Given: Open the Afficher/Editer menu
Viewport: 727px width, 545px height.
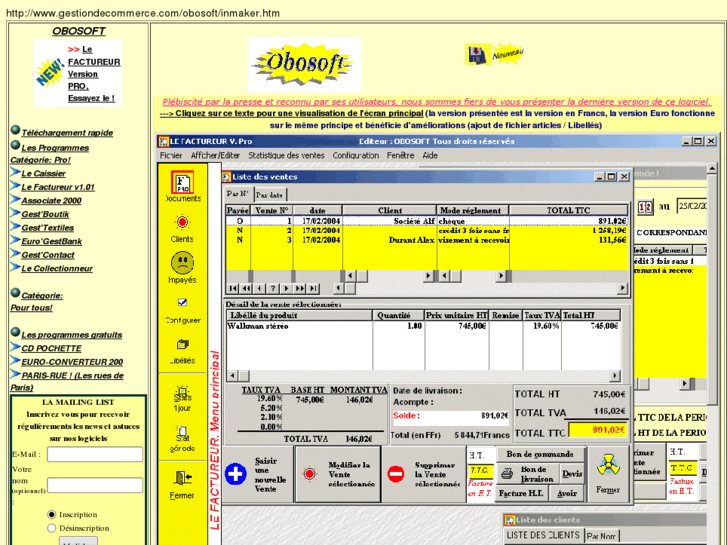Looking at the screenshot, I should coord(215,155).
